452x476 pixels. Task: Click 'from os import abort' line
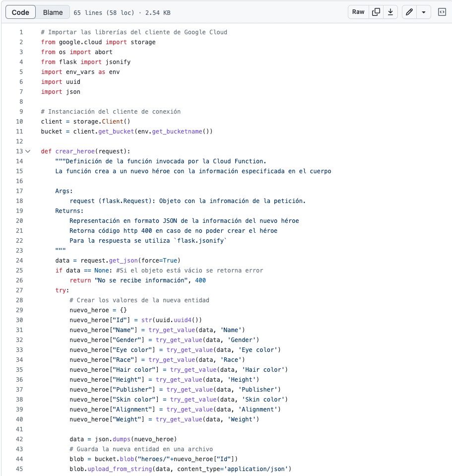[77, 52]
